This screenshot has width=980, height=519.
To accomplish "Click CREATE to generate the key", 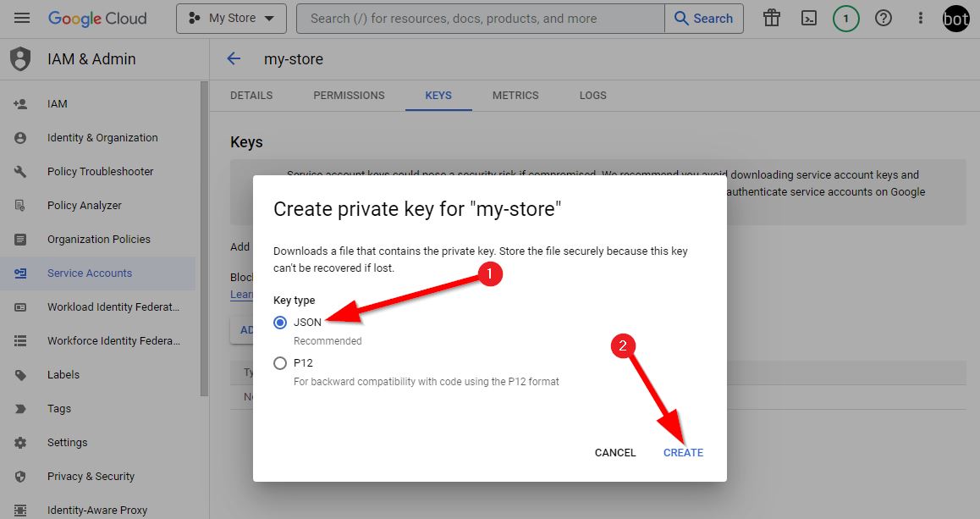I will 683,452.
